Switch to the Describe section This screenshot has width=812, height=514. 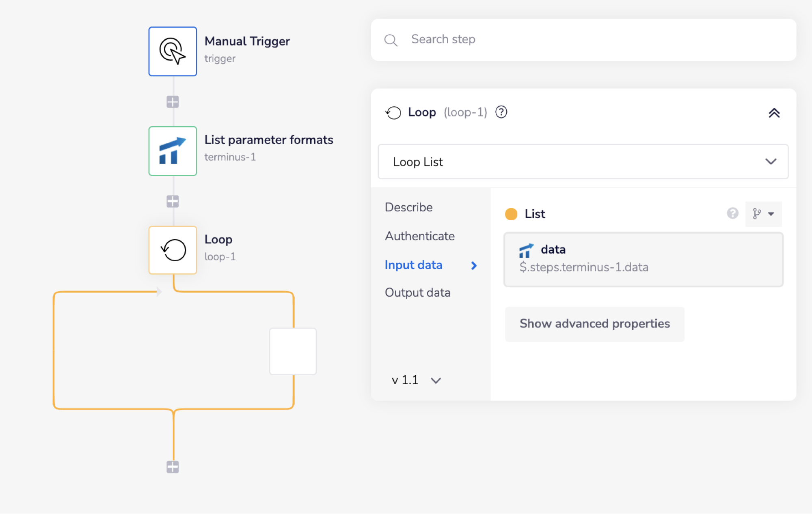[408, 207]
